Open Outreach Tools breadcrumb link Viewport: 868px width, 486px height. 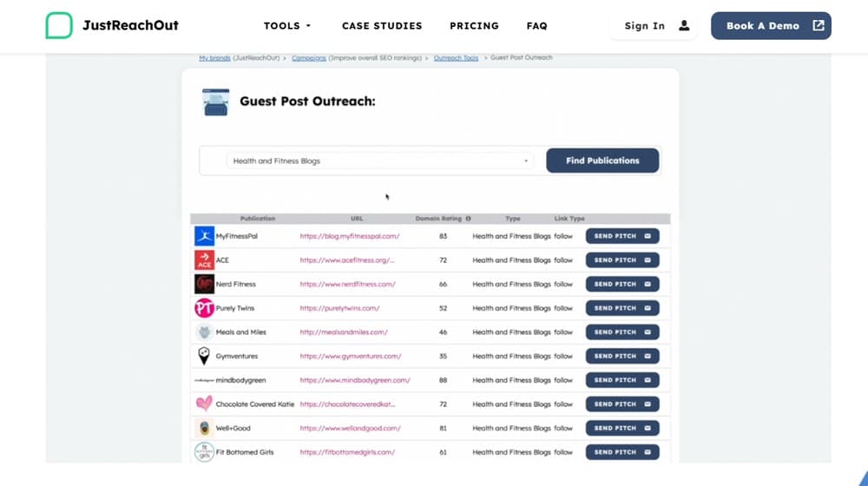point(457,57)
